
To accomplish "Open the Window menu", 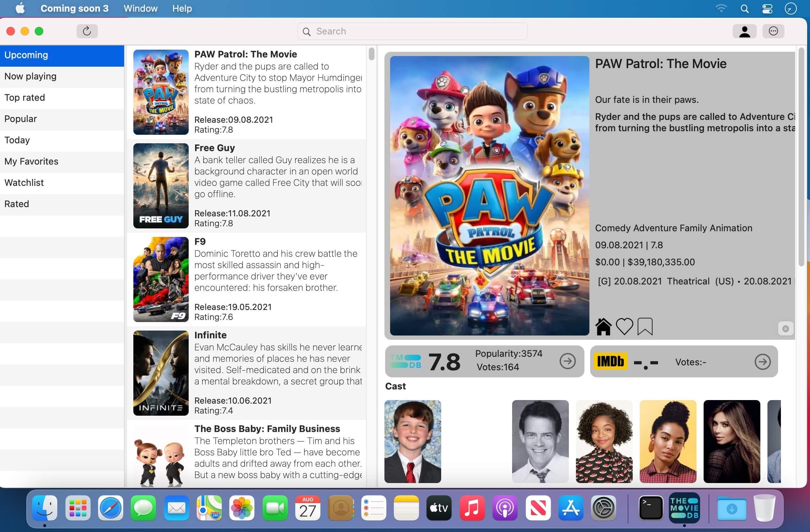I will pos(140,9).
